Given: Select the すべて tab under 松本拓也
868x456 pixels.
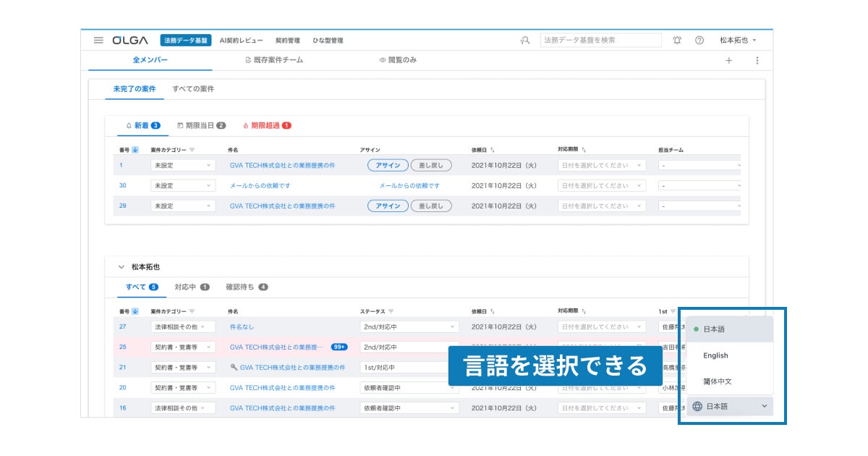Looking at the screenshot, I should [x=142, y=287].
